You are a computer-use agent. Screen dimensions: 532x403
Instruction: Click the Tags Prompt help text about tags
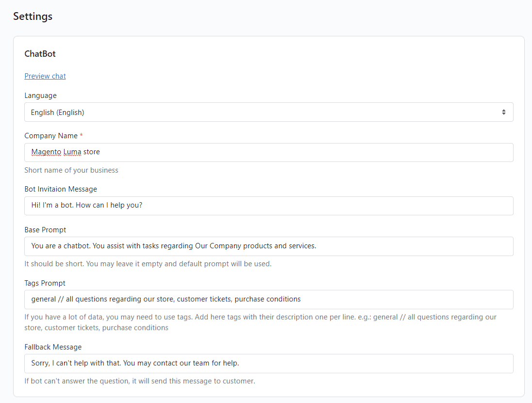tap(260, 322)
